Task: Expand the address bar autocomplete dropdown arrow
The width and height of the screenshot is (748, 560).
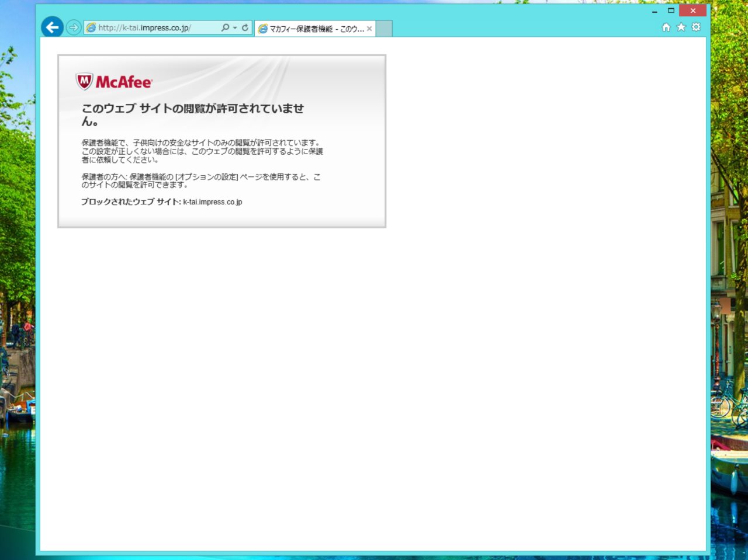Action: [235, 27]
